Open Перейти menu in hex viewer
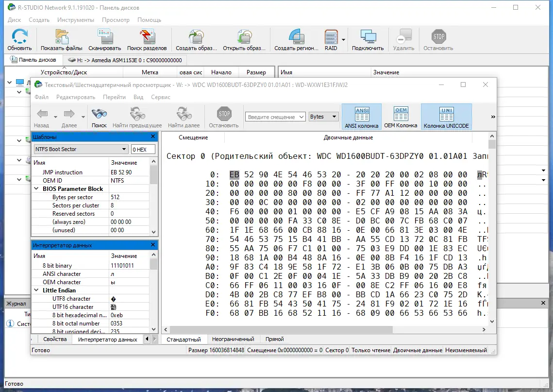This screenshot has height=392, width=553. [114, 97]
